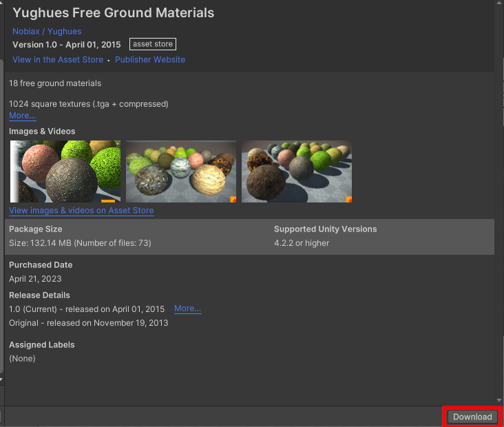Show more release details via More... link

tap(188, 309)
